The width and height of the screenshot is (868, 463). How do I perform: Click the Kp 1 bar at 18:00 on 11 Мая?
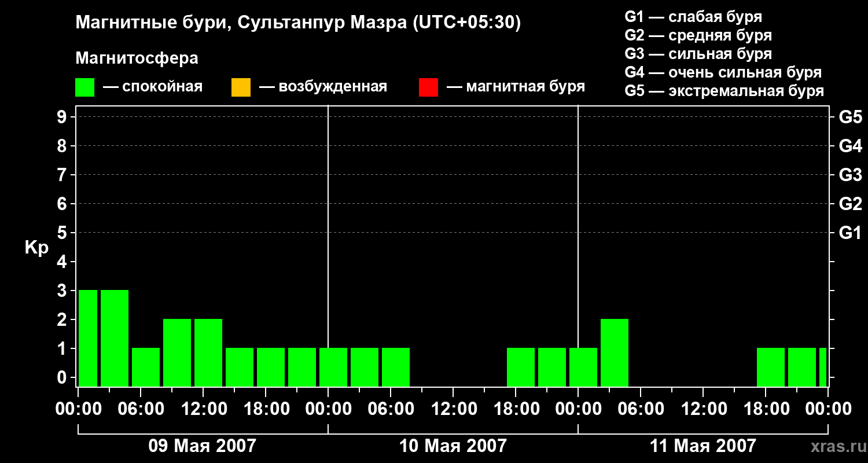coord(771,367)
